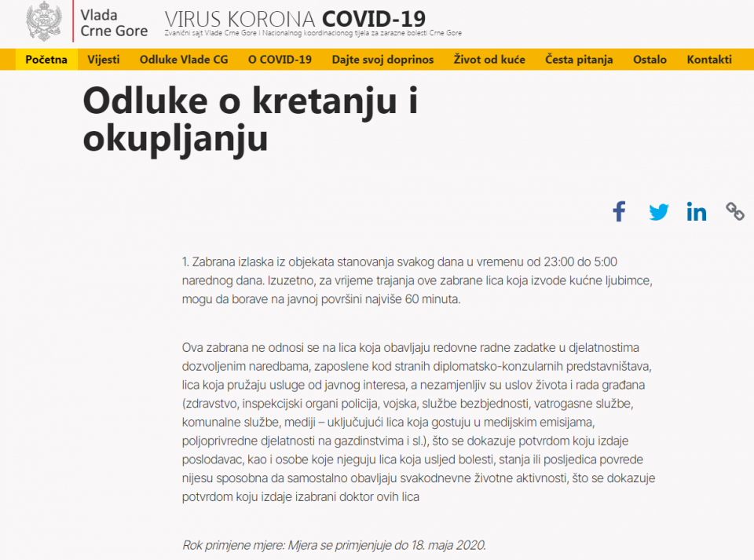Click the Montenegro coat of arms logo
Image resolution: width=754 pixels, height=560 pixels.
click(43, 22)
